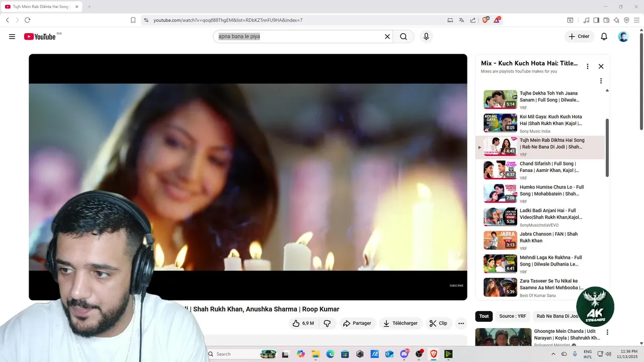Play Tujhe Dekha Toh Yeh Jaana Sanam

(x=540, y=100)
